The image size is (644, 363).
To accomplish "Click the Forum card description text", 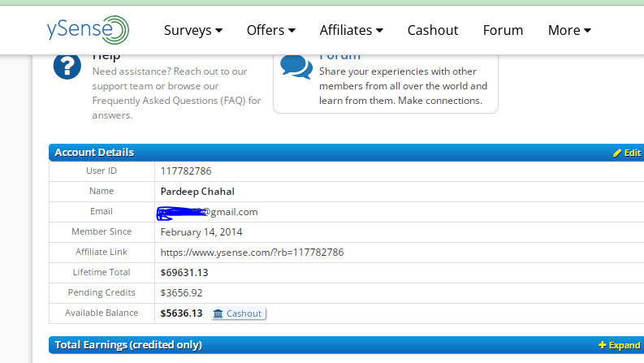I will [404, 86].
